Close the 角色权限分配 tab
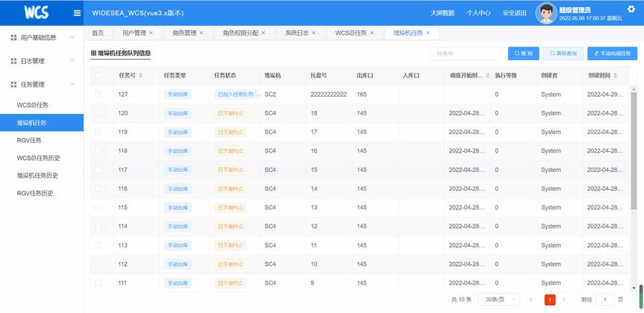Screen dimensions: 644x313 pos(263,33)
